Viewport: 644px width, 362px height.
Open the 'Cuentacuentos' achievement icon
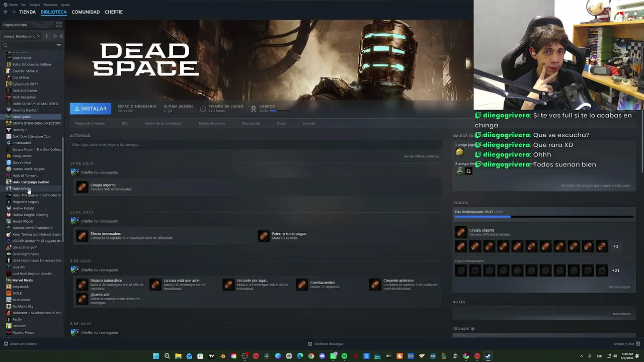pyautogui.click(x=302, y=285)
